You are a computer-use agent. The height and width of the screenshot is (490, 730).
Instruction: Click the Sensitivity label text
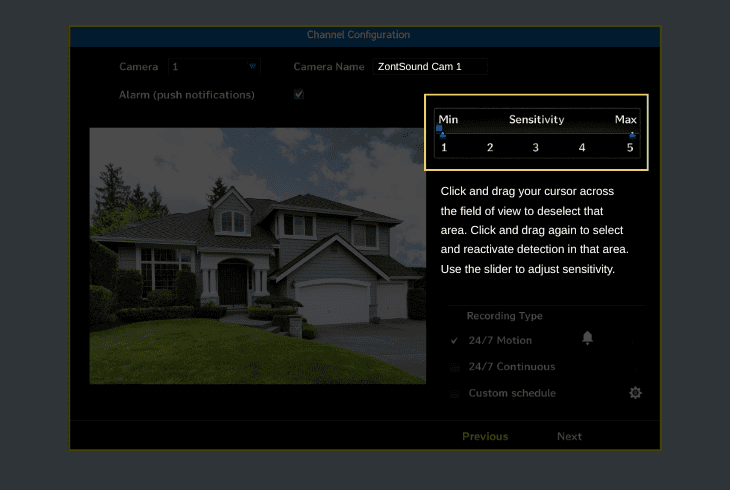click(x=536, y=119)
